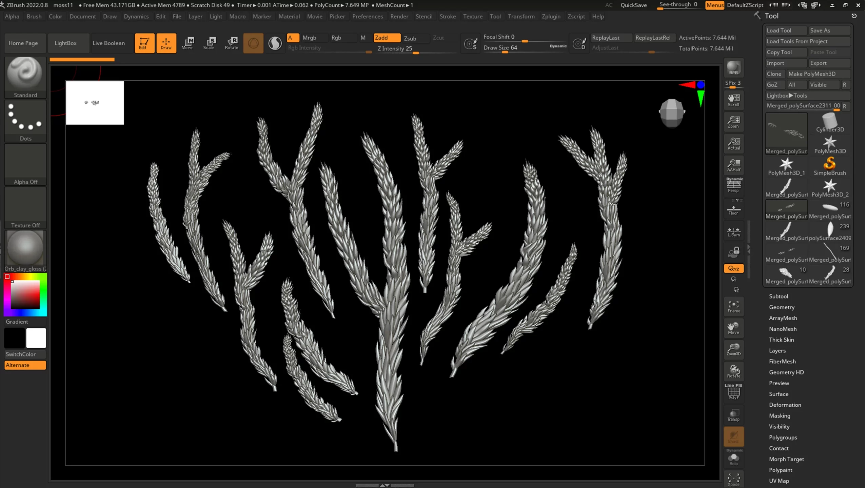This screenshot has width=868, height=488.
Task: Select the Rotate tool in top shelf
Action: 232,43
